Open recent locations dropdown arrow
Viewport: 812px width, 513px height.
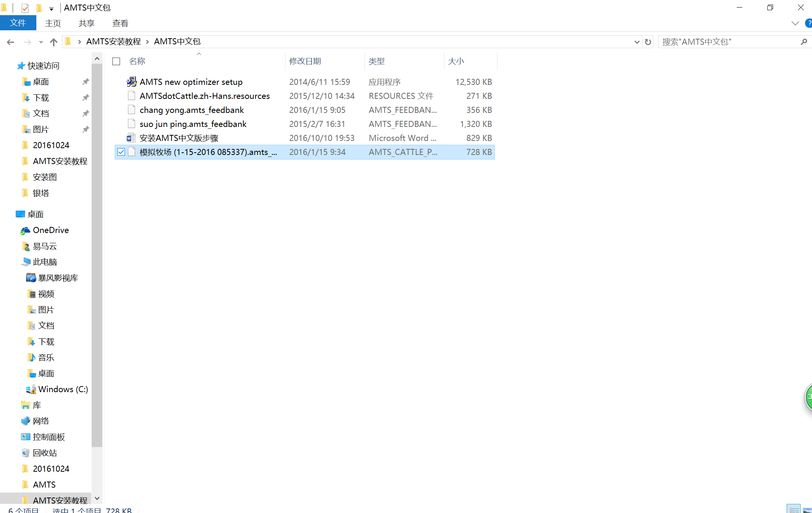pyautogui.click(x=41, y=42)
